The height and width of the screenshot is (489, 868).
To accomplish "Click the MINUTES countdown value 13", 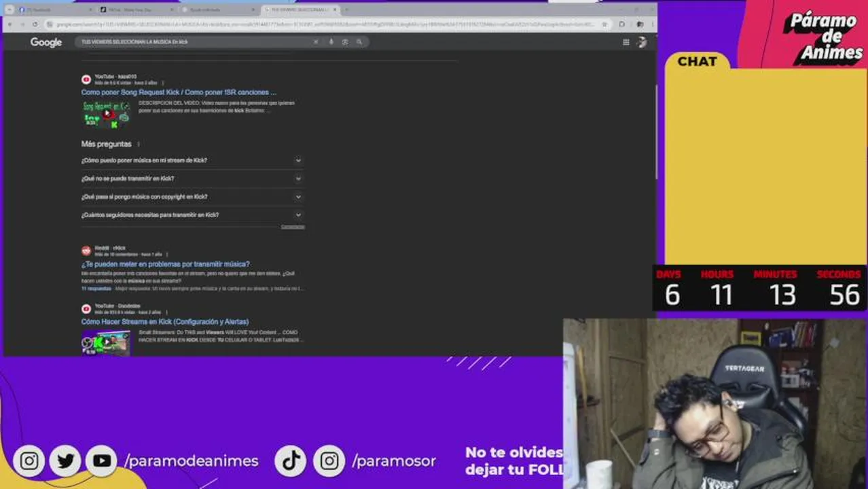I will coord(782,295).
